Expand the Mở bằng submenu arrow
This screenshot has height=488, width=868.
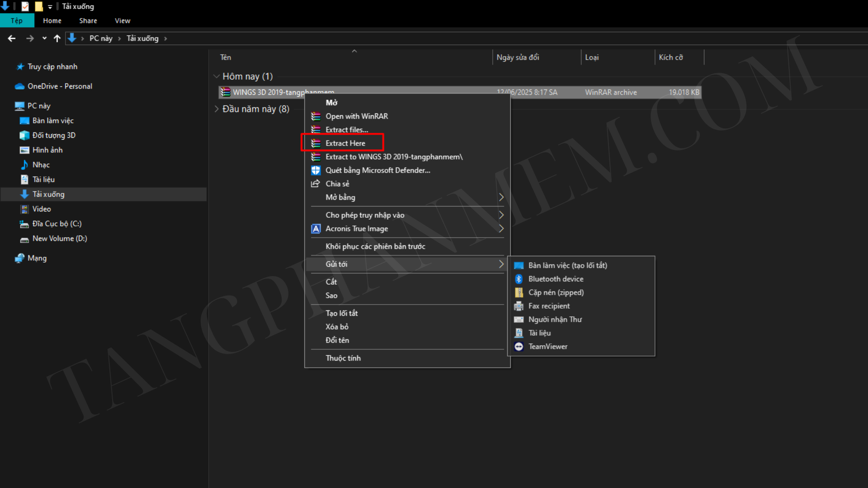click(501, 197)
